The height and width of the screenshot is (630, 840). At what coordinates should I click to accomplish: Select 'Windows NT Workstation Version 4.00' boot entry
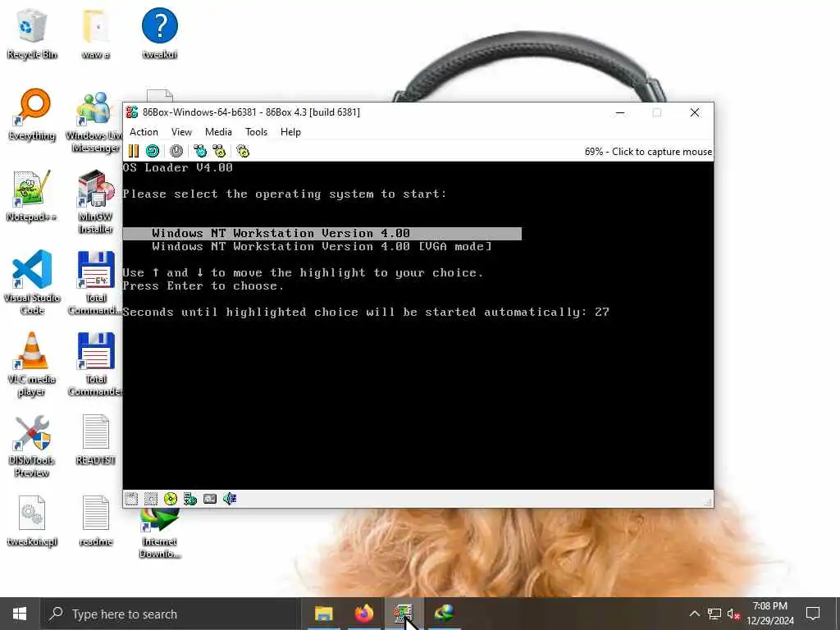322,233
